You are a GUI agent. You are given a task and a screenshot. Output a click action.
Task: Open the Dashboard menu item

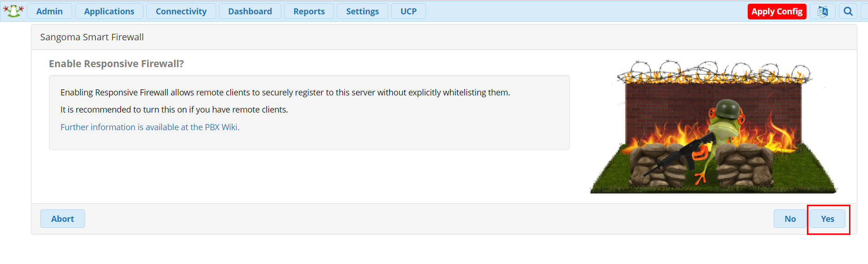pyautogui.click(x=250, y=11)
